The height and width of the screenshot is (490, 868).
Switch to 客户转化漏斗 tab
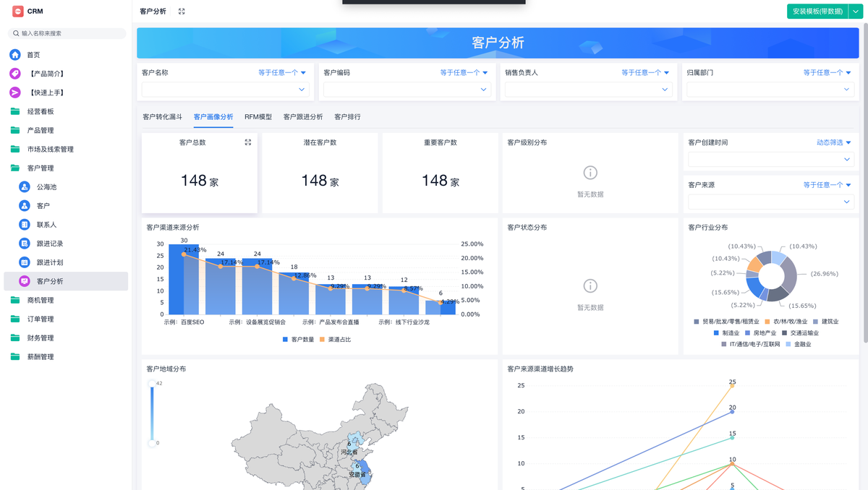(x=162, y=117)
